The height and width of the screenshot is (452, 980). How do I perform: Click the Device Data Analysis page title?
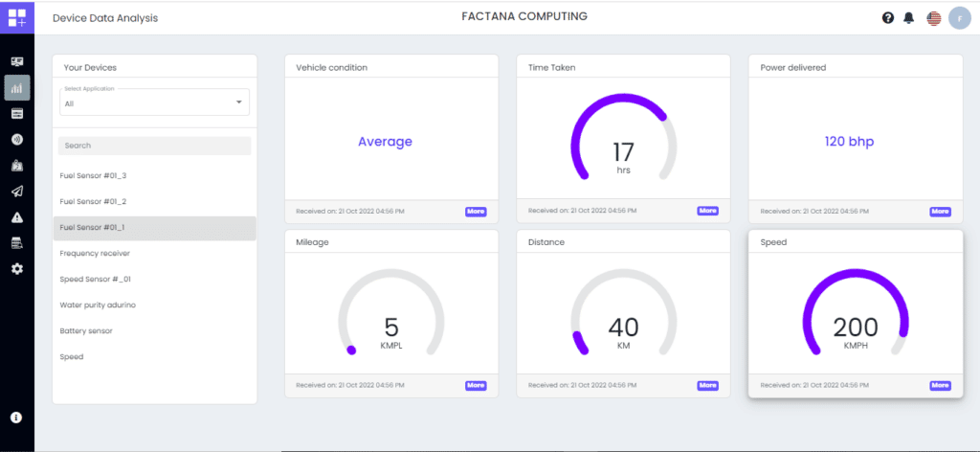click(105, 18)
